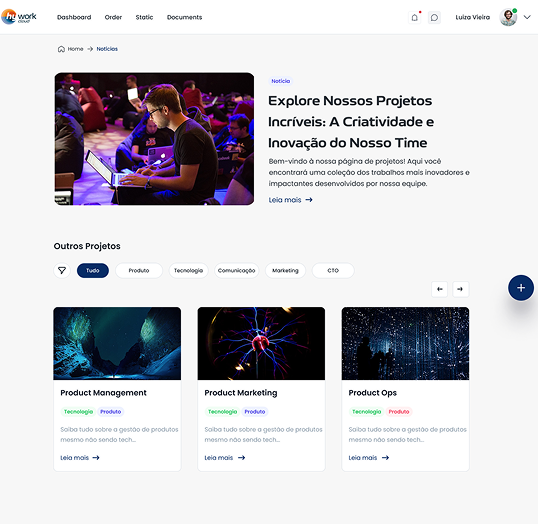Open the Dashboard menu
538x524 pixels.
click(x=74, y=17)
